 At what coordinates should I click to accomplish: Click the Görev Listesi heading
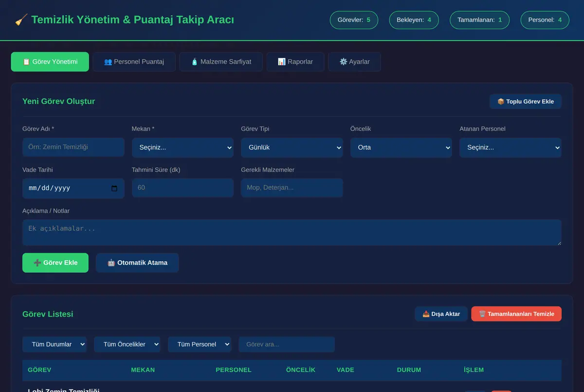(x=48, y=314)
